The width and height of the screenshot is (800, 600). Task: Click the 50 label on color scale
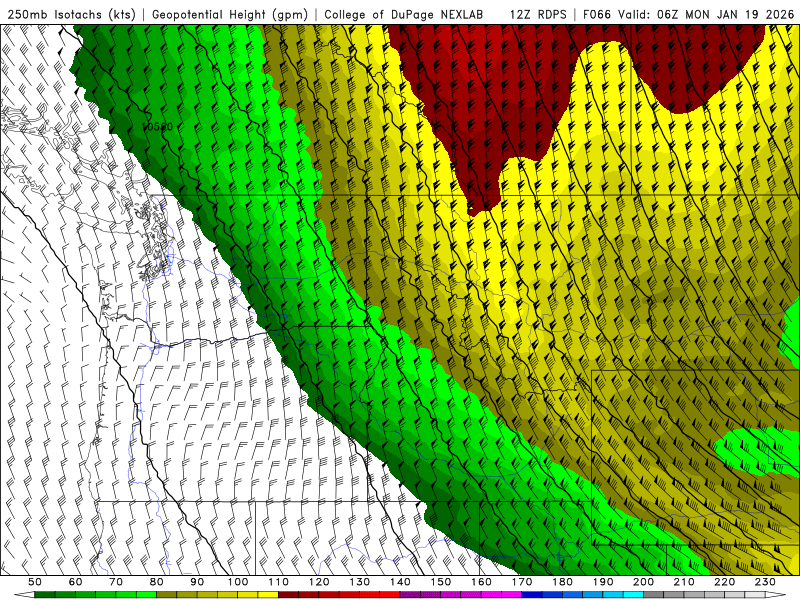pyautogui.click(x=35, y=582)
